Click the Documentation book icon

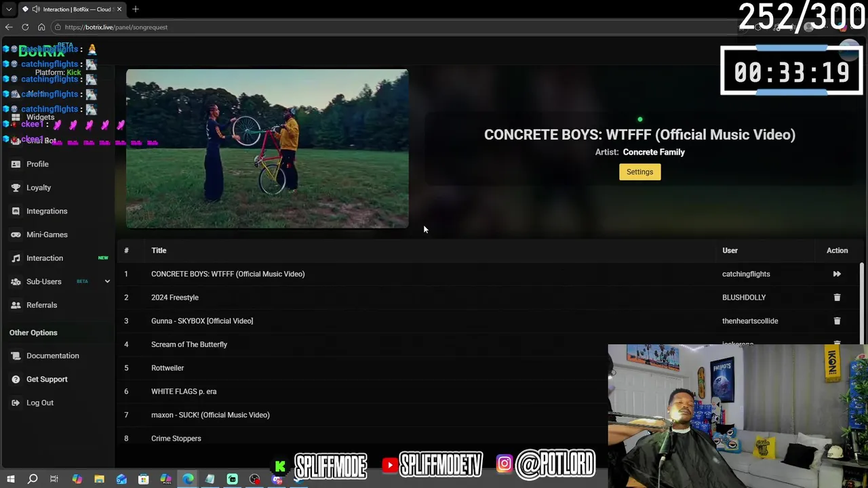(x=16, y=356)
